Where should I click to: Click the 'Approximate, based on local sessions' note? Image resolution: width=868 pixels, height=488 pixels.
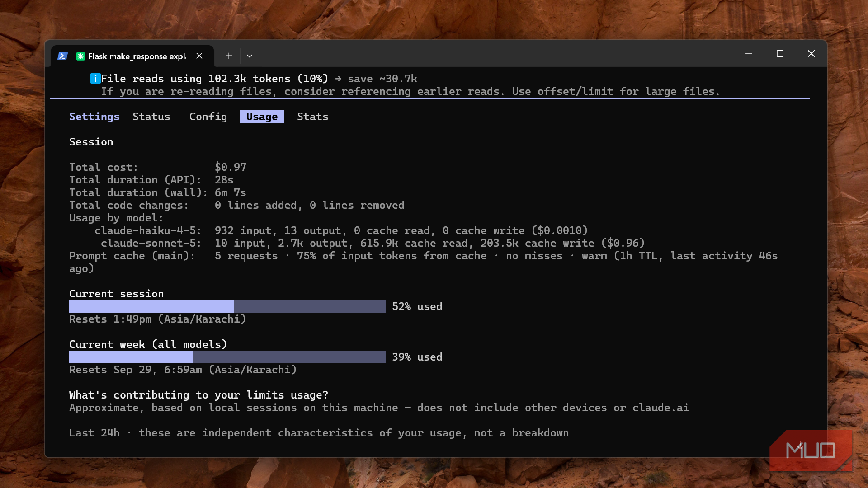[x=379, y=408]
